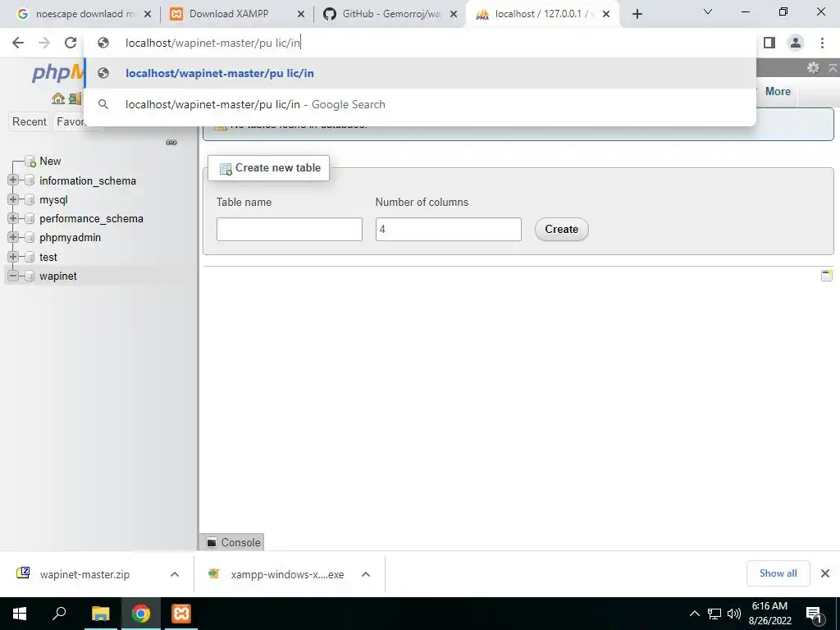
Task: Close the GitHub Gemorroj tab
Action: point(454,15)
